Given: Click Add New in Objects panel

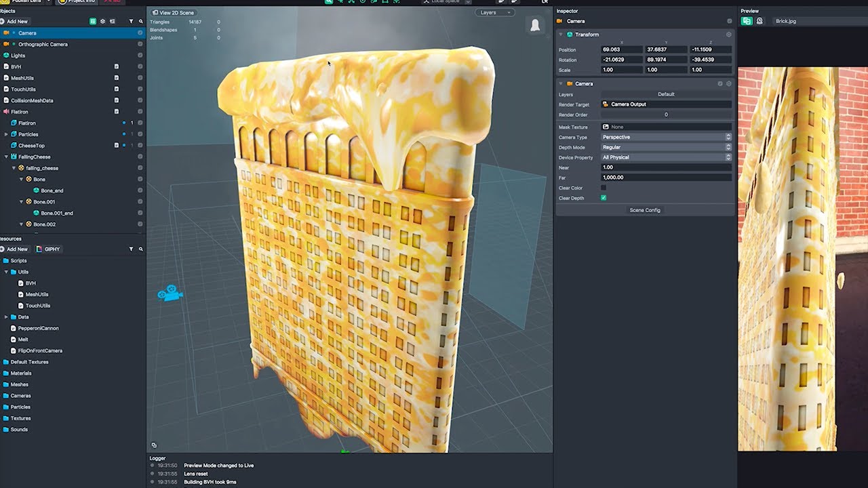Looking at the screenshot, I should 14,22.
